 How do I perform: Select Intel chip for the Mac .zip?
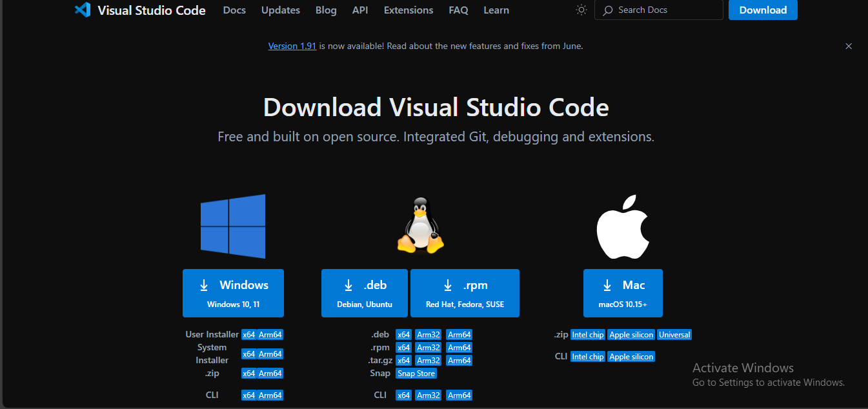pyautogui.click(x=588, y=335)
